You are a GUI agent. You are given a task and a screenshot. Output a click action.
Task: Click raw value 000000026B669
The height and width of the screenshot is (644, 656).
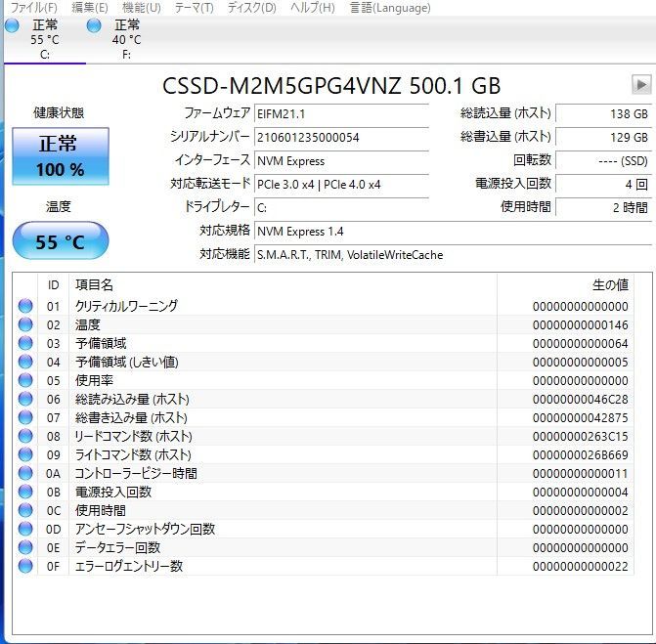(581, 455)
